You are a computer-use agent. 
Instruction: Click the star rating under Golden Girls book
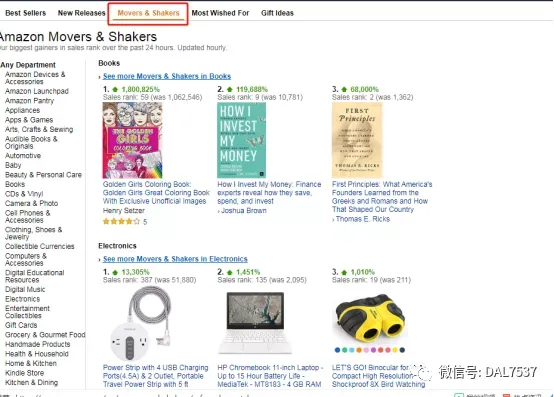click(121, 221)
